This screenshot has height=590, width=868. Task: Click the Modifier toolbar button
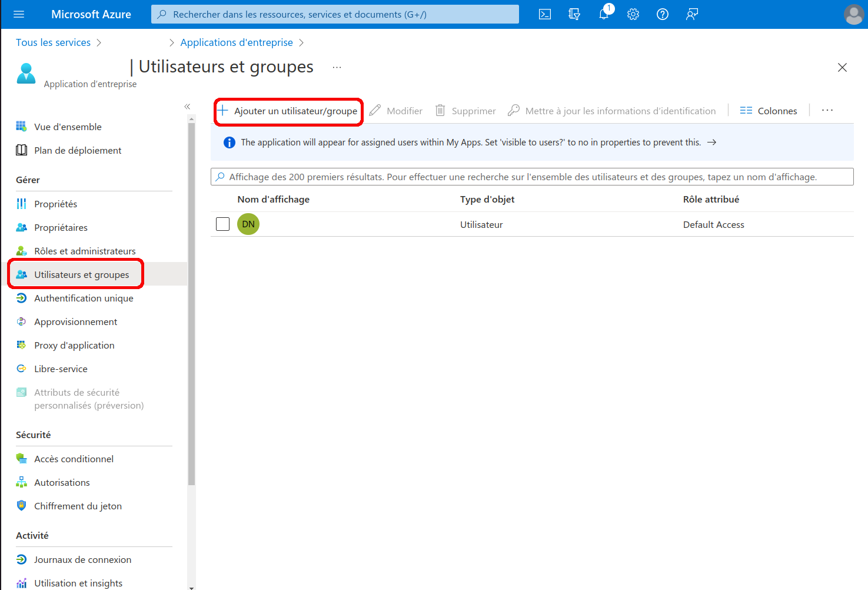click(x=396, y=111)
